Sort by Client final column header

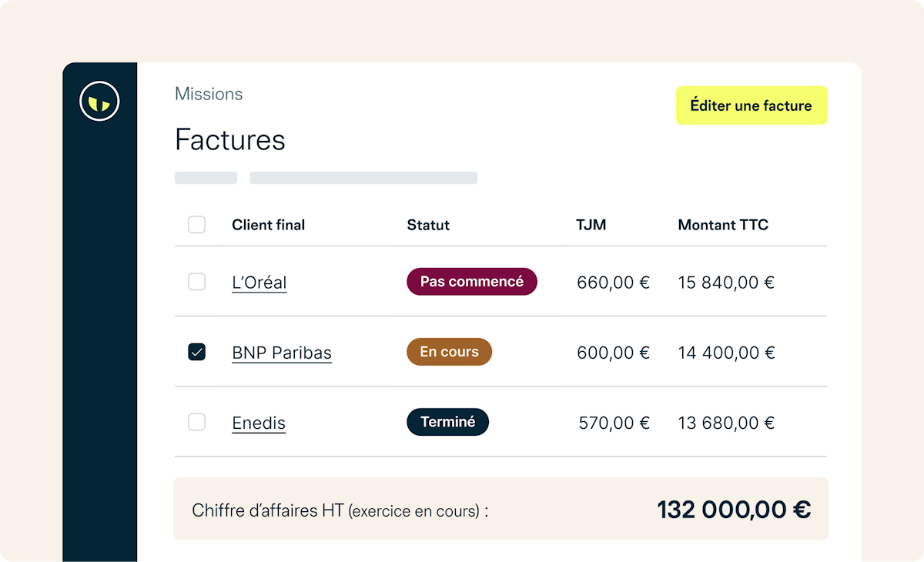click(x=268, y=225)
